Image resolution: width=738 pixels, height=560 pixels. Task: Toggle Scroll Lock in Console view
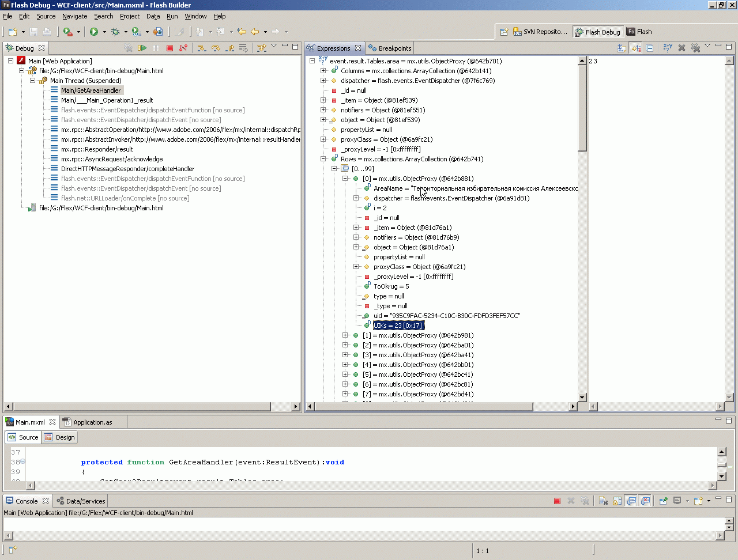(617, 501)
